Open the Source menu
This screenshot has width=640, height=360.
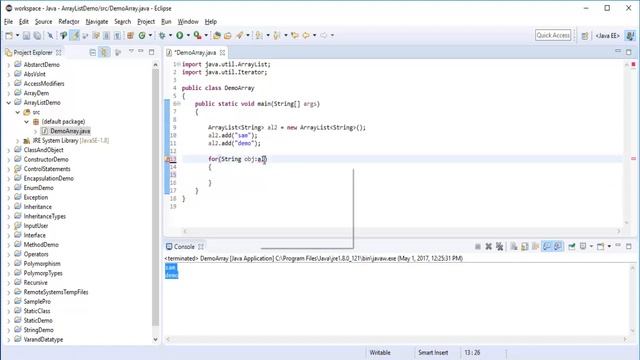click(43, 22)
